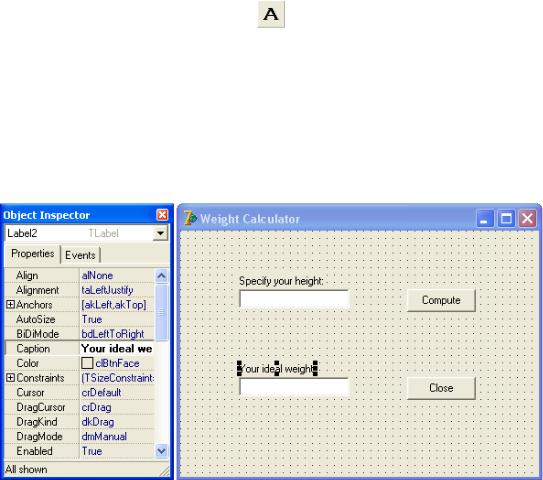
Task: Maximize the Weight Calculator window
Action: [x=506, y=219]
